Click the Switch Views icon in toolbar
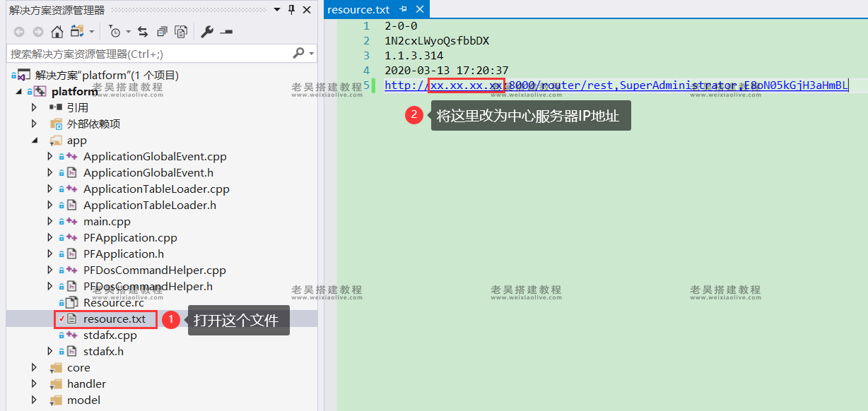868x411 pixels. point(76,32)
